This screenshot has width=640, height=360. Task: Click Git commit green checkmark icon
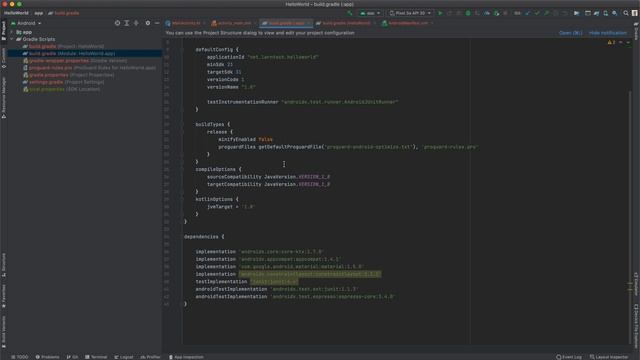coord(537,13)
